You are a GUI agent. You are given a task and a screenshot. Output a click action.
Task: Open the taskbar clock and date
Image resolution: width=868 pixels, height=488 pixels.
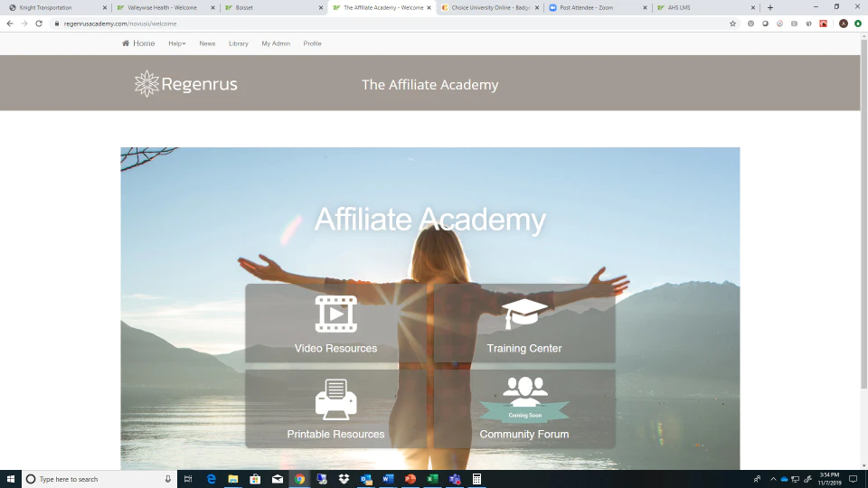[829, 479]
